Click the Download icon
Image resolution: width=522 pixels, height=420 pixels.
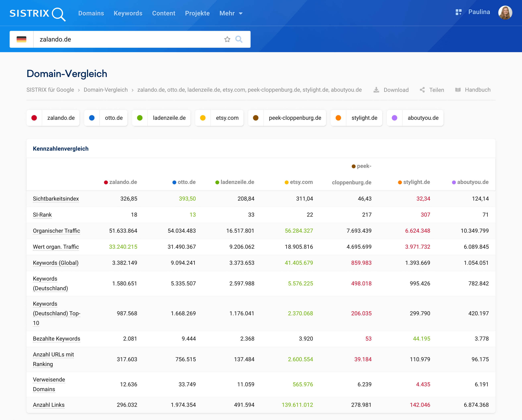pos(376,90)
